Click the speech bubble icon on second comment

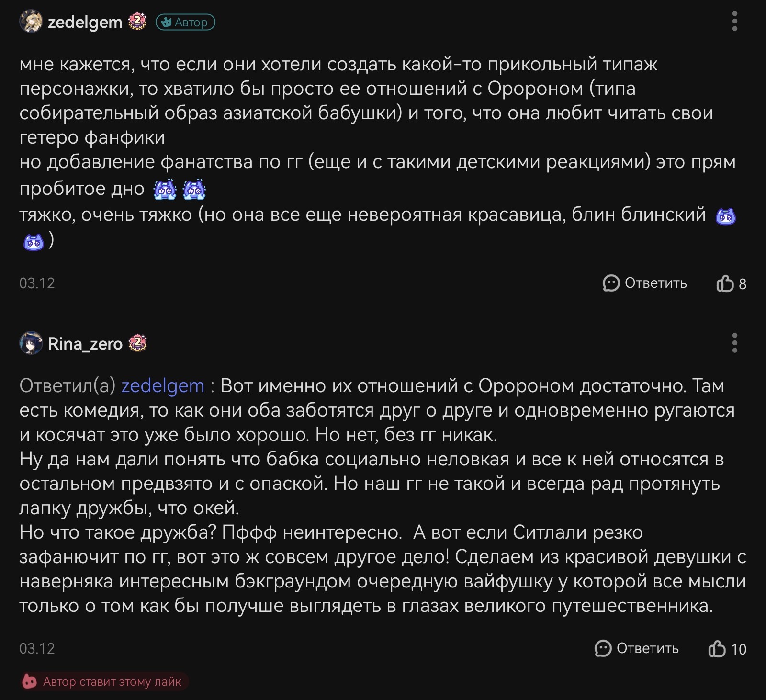coord(603,648)
